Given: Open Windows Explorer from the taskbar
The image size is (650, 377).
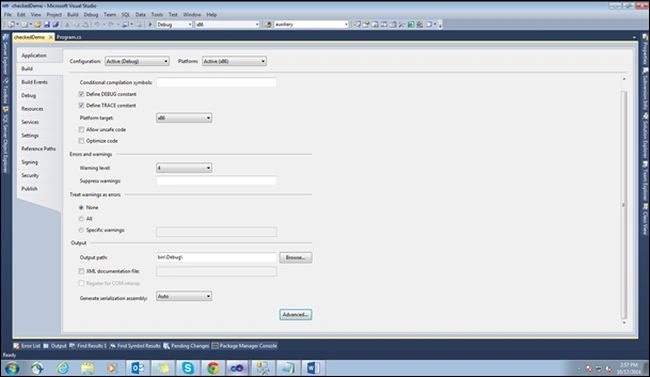Looking at the screenshot, I should click(87, 368).
